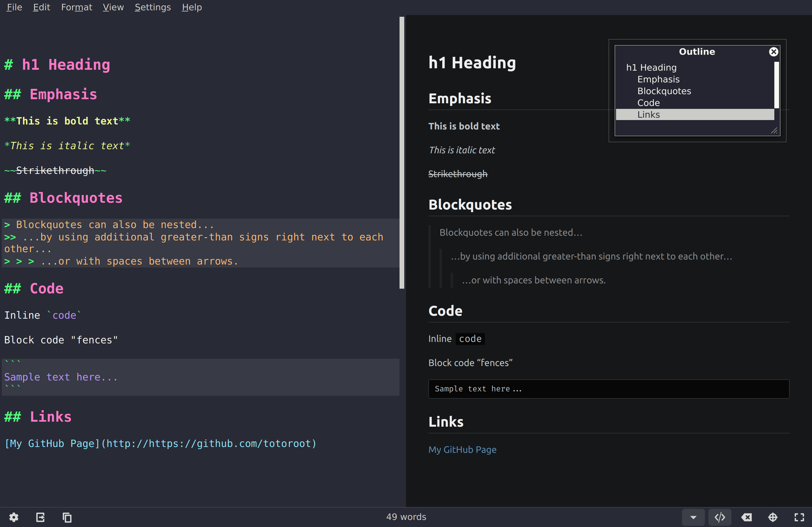
Task: Toggle the HTML preview code button
Action: click(720, 518)
